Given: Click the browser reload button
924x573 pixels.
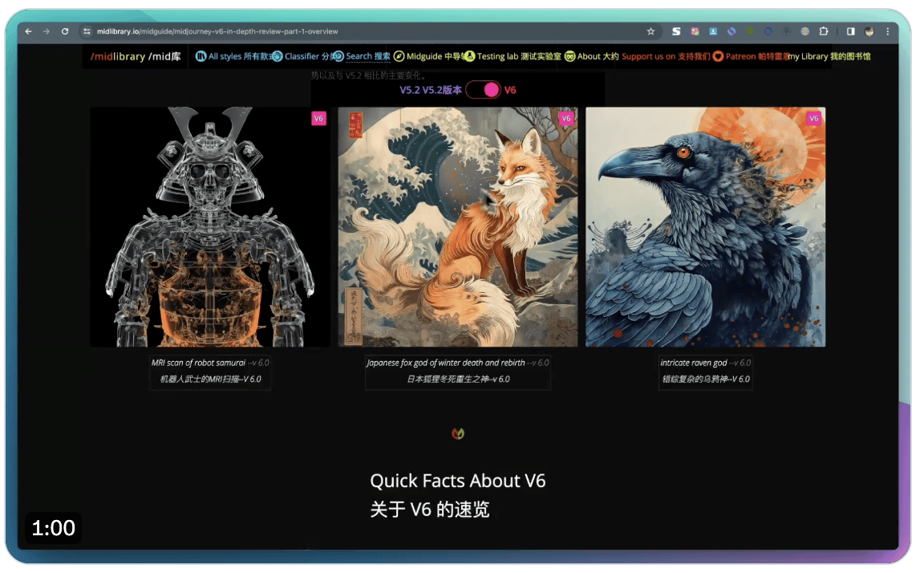Looking at the screenshot, I should pyautogui.click(x=65, y=31).
